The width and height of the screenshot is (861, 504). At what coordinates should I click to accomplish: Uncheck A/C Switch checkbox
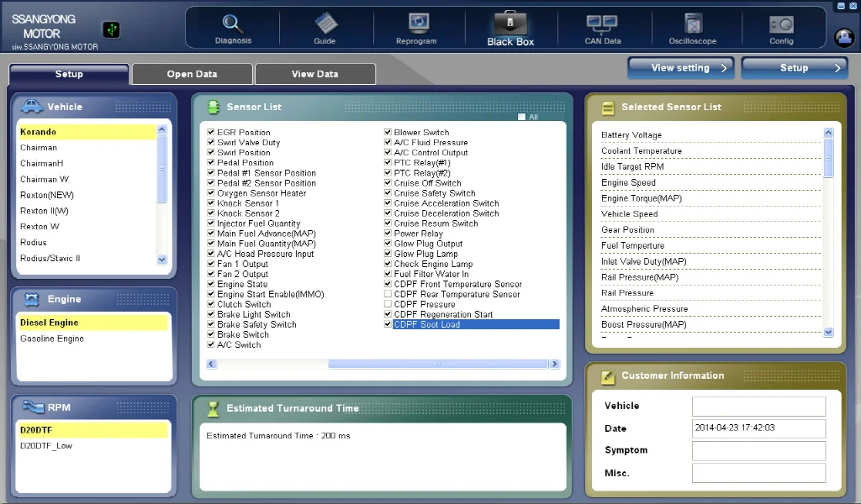point(211,344)
